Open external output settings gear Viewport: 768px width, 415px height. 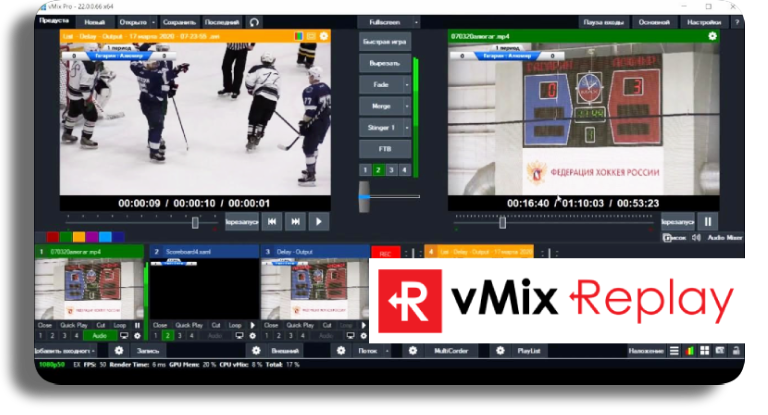point(256,351)
